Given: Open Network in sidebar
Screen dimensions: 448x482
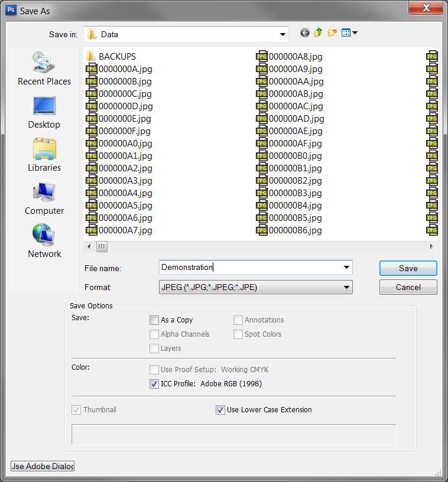Looking at the screenshot, I should tap(44, 241).
